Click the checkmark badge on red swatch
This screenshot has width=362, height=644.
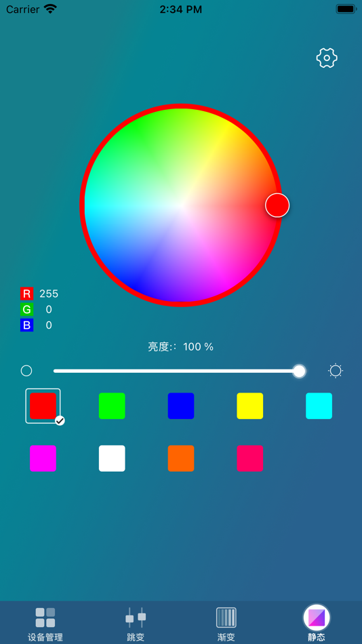point(60,420)
